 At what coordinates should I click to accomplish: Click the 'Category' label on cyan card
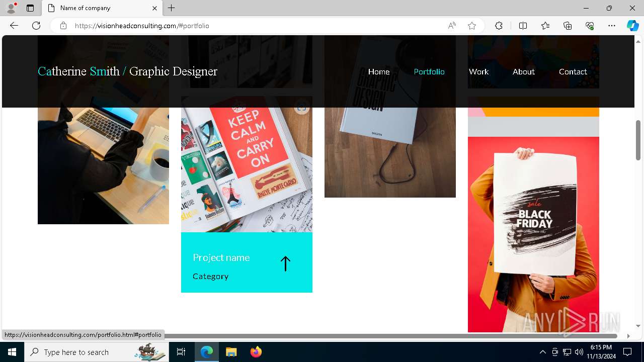click(211, 277)
